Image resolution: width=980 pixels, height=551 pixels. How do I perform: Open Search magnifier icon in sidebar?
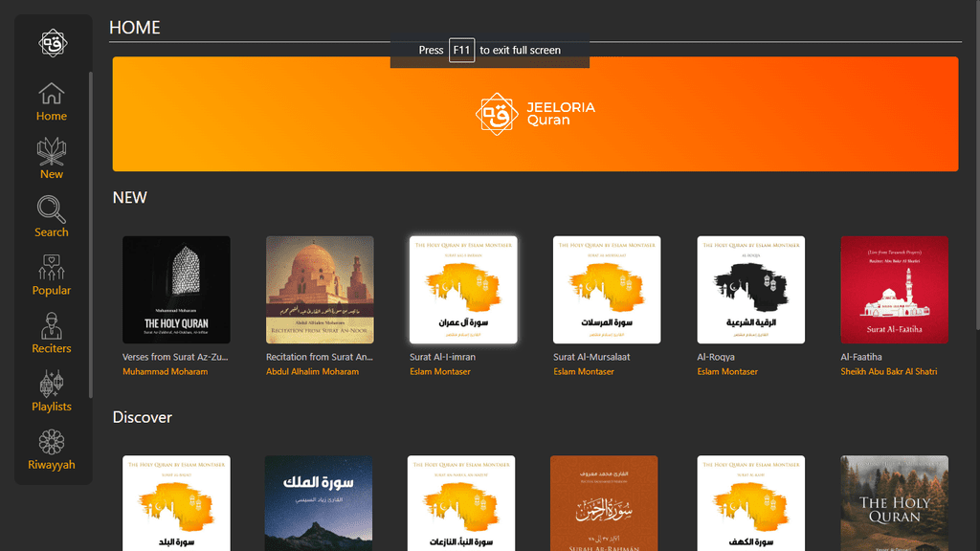point(52,209)
